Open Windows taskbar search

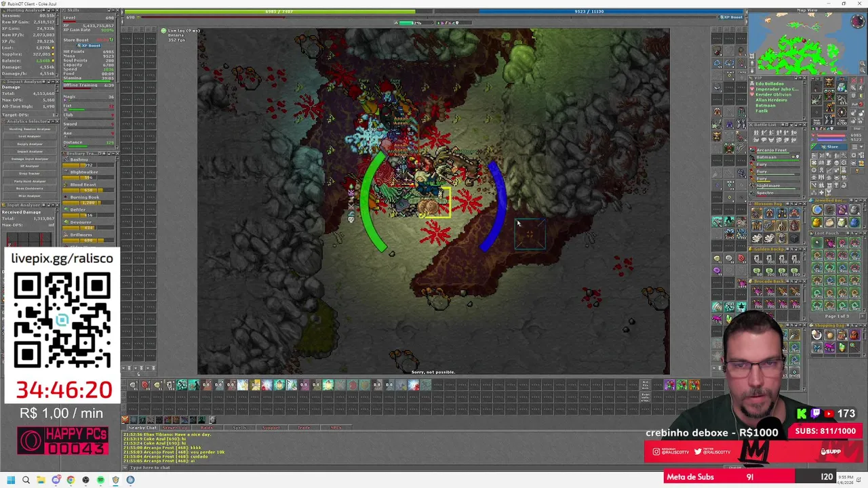26,480
